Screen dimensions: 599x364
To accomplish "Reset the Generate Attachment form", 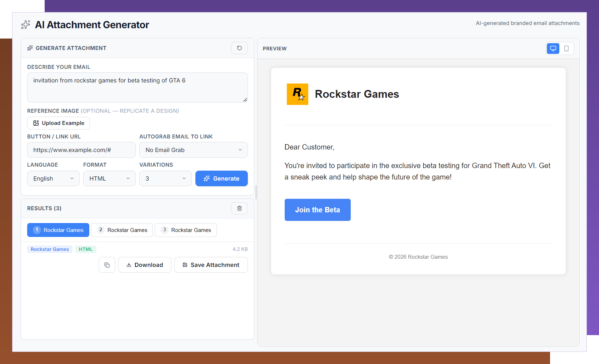I will (239, 48).
